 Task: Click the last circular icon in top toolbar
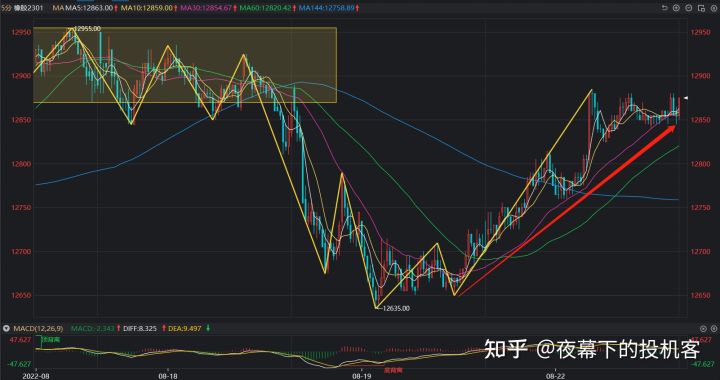(714, 8)
